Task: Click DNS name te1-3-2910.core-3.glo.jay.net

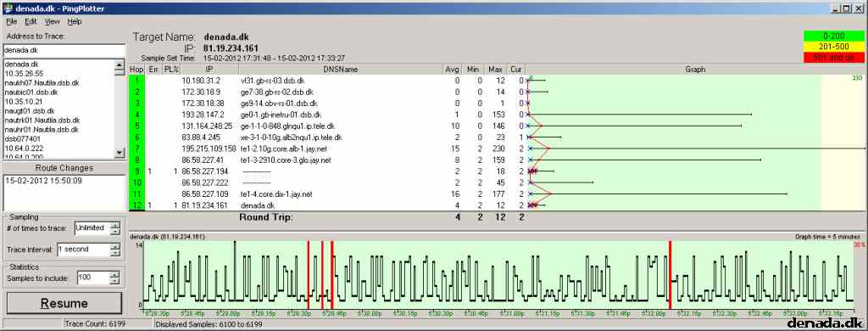Action: coord(286,160)
